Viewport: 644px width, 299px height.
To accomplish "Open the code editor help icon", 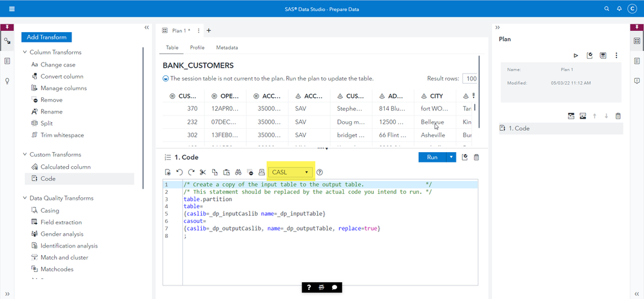I will click(320, 173).
